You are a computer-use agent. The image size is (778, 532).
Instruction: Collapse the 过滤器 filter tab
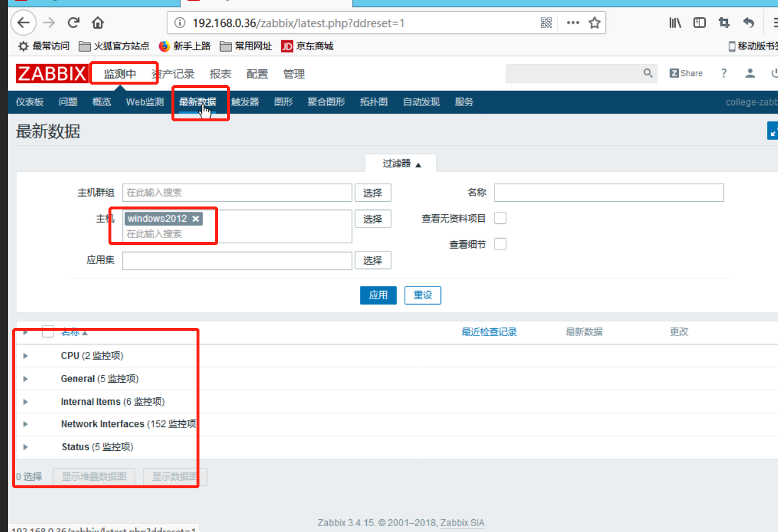(401, 163)
